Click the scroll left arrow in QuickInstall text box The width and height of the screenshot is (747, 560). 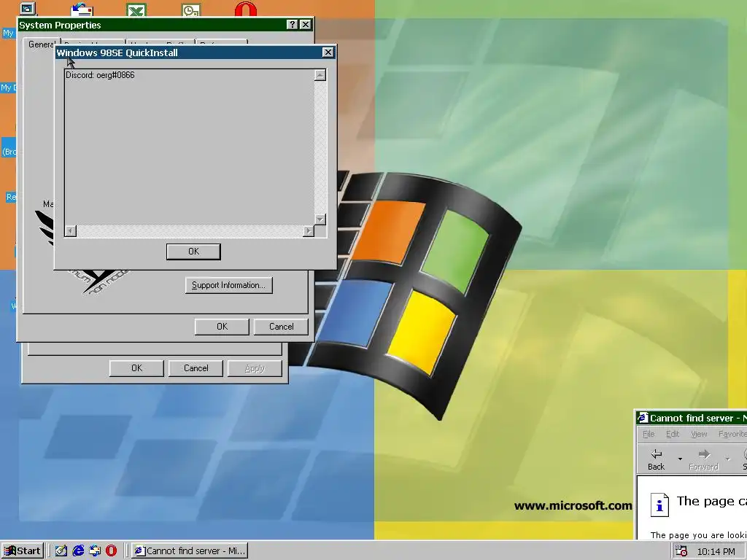[x=71, y=231]
